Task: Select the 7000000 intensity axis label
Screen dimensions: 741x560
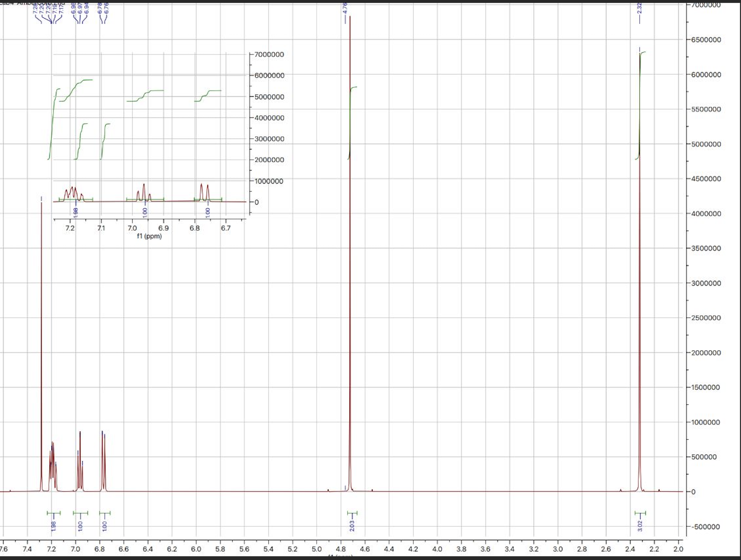Action: 706,4
